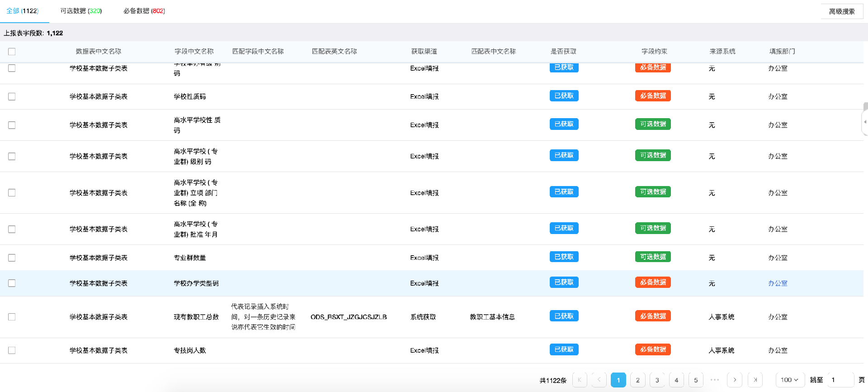This screenshot has height=392, width=868.
Task: Go to page 5
Action: [x=696, y=380]
